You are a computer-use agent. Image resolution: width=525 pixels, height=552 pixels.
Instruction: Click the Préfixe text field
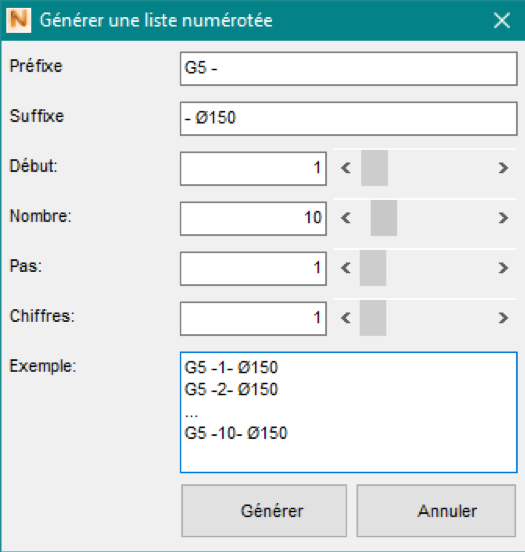[x=349, y=69]
